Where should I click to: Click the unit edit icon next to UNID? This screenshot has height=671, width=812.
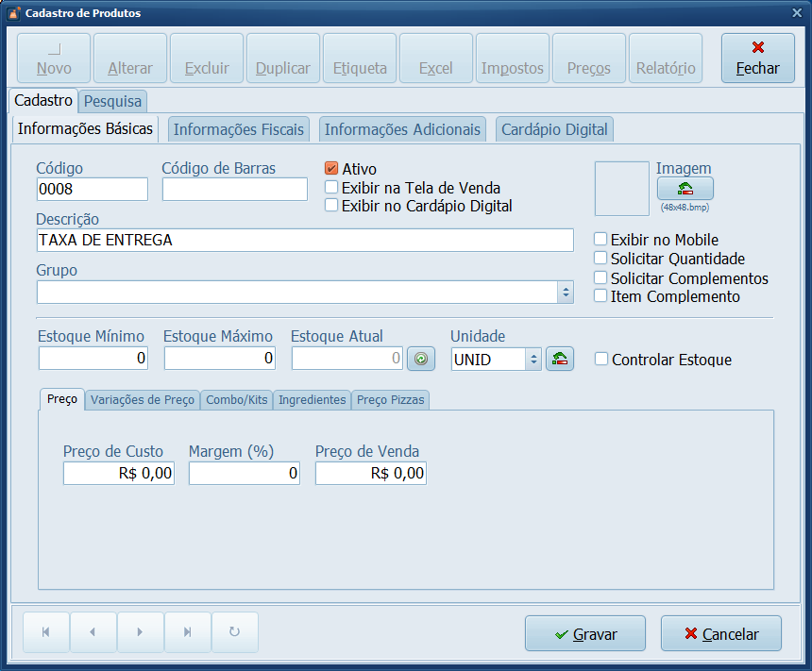tap(559, 359)
